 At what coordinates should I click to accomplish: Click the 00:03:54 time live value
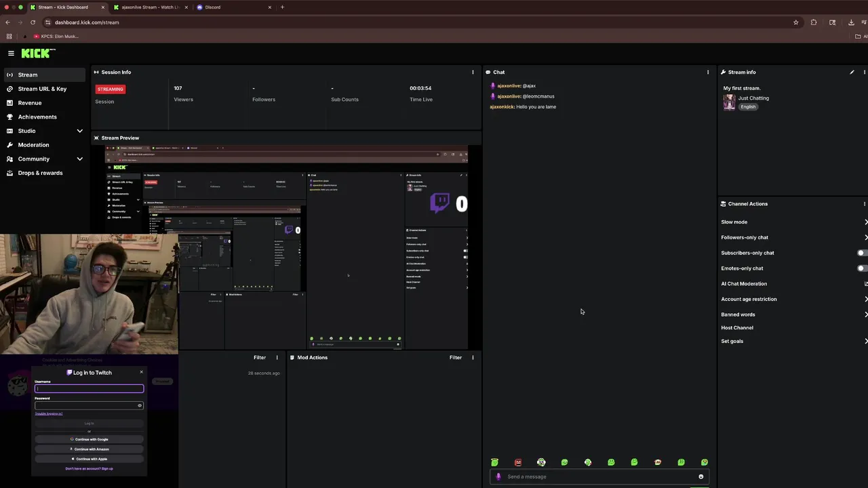click(420, 88)
